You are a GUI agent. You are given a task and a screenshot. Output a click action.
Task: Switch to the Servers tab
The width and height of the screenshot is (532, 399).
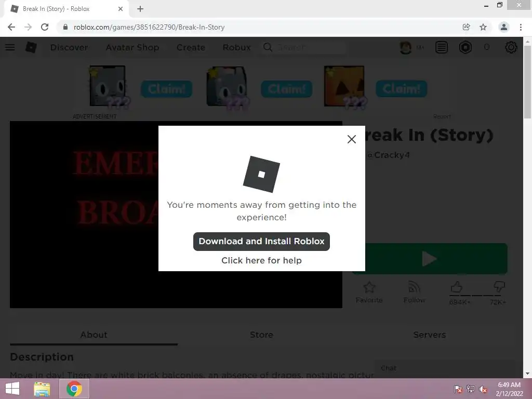pyautogui.click(x=429, y=335)
